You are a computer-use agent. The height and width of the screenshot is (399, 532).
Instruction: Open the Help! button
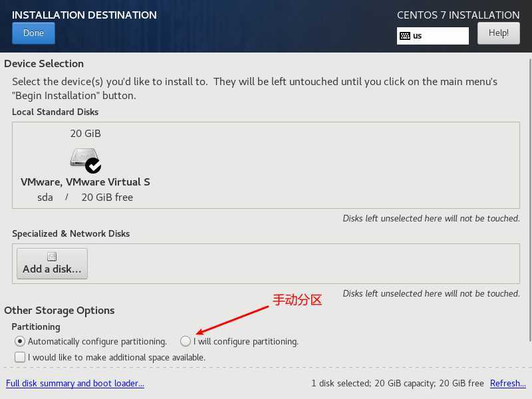498,33
